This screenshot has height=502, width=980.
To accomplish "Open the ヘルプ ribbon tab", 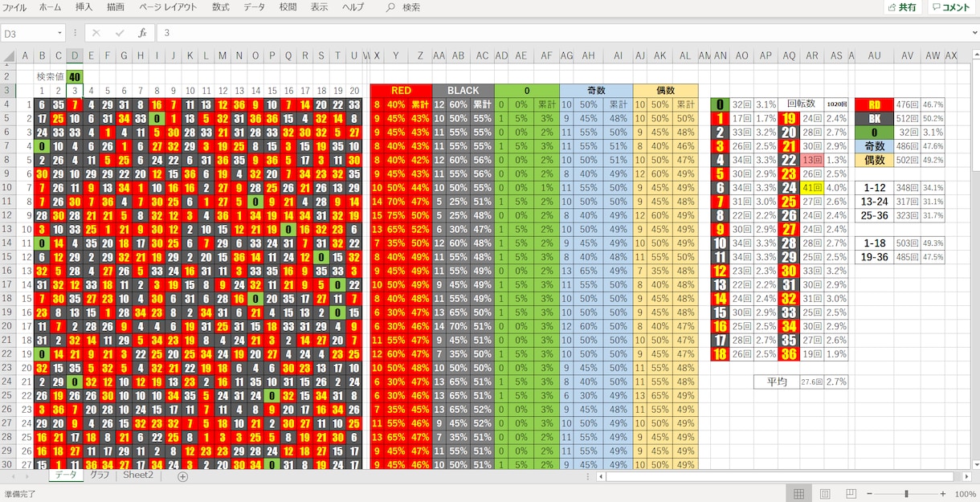I will (353, 7).
